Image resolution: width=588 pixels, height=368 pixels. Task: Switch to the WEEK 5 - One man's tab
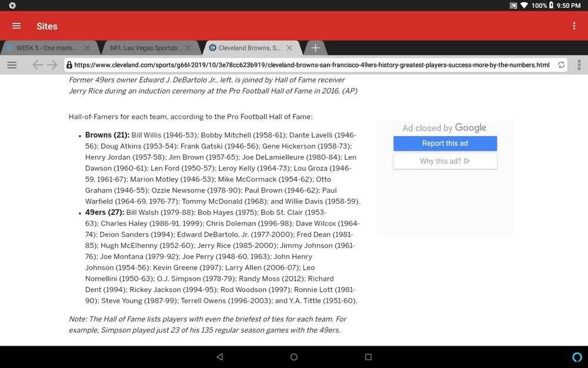[46, 48]
